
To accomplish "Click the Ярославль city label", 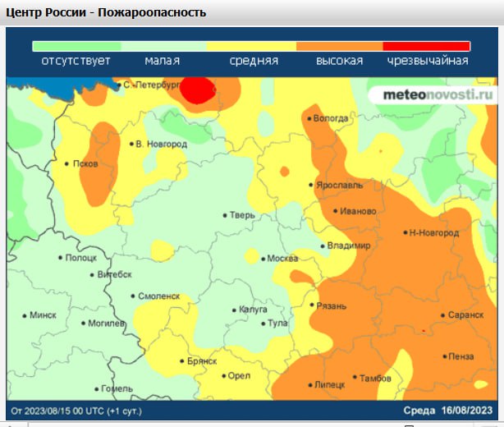I will pos(340,186).
